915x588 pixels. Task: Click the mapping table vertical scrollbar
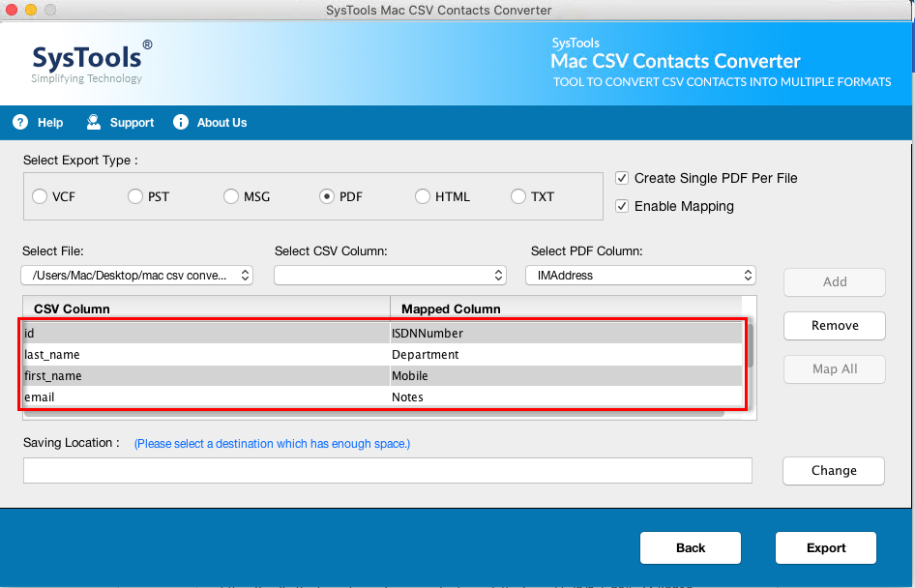750,345
